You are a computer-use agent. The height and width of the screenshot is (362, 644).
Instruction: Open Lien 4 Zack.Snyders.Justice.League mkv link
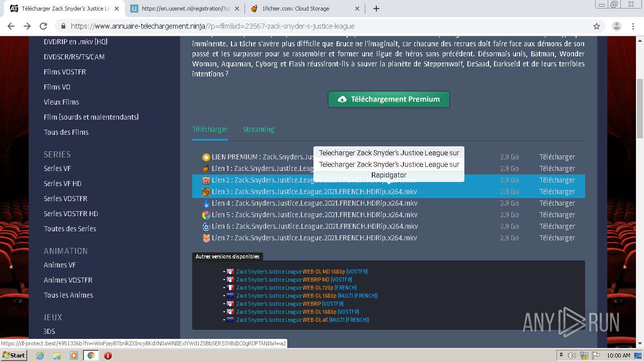click(x=314, y=203)
